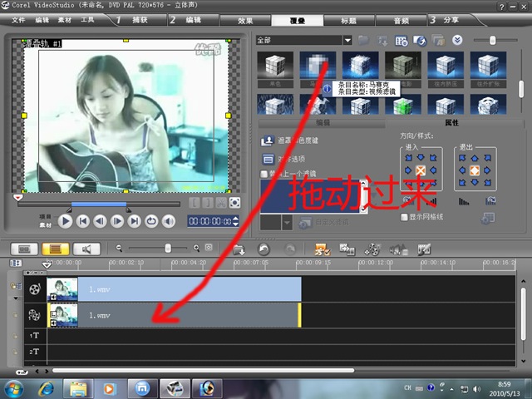Click the options panel double-chevron expander
Image resolution: width=532 pixels, height=399 pixels.
[x=456, y=39]
